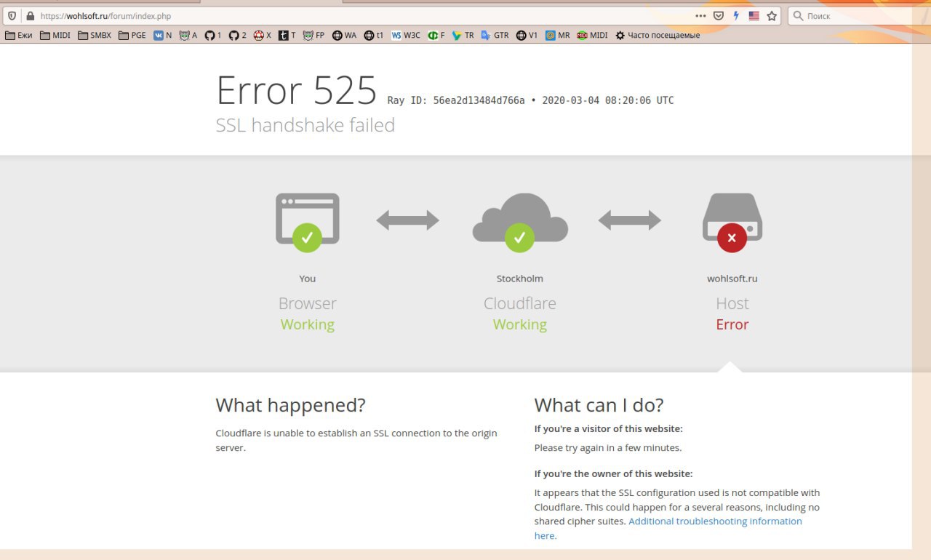Click the Host server icon with red X
The width and height of the screenshot is (931, 560).
[x=732, y=223]
